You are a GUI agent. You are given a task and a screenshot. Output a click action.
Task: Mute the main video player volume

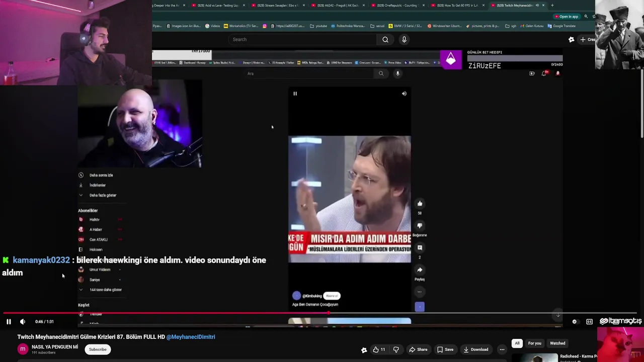[x=23, y=322]
